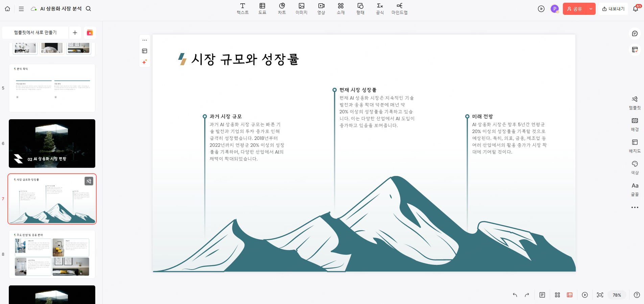Show more right-sidebar options ellipsis

[635, 207]
